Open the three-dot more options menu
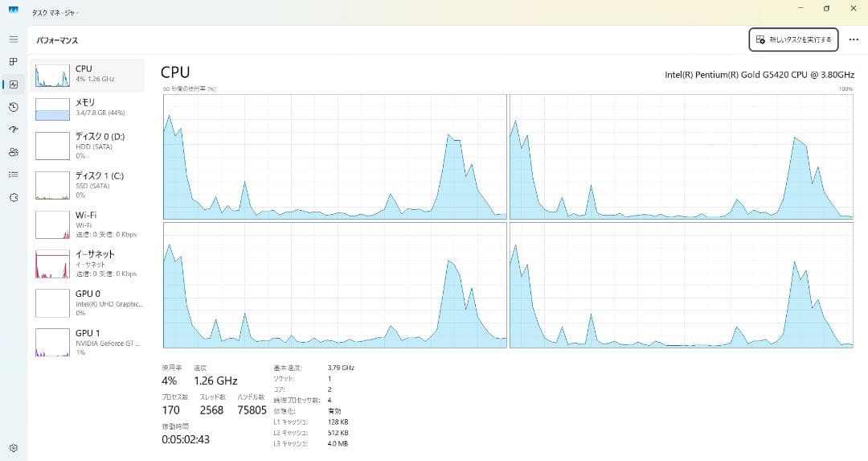 tap(854, 39)
